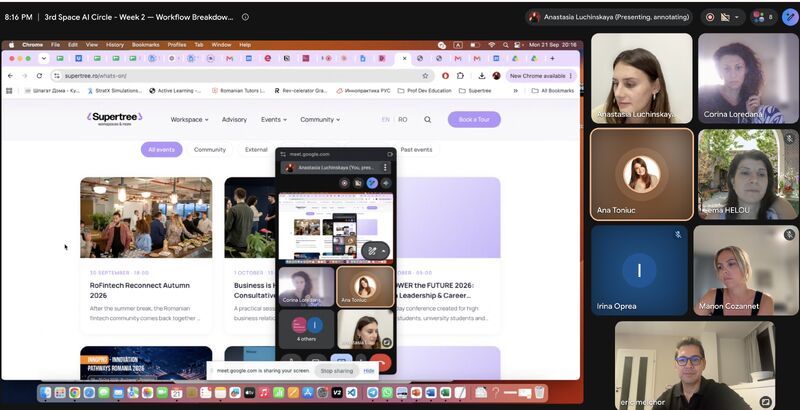The image size is (800, 410).
Task: Click the browser back arrow
Action: (x=11, y=75)
